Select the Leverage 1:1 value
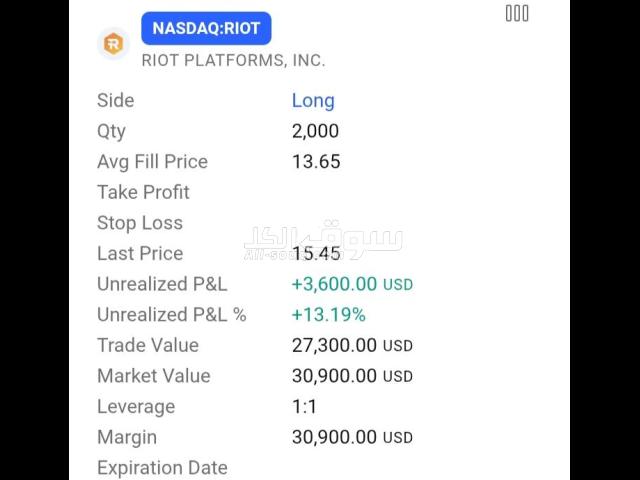This screenshot has width=640, height=480. (303, 407)
